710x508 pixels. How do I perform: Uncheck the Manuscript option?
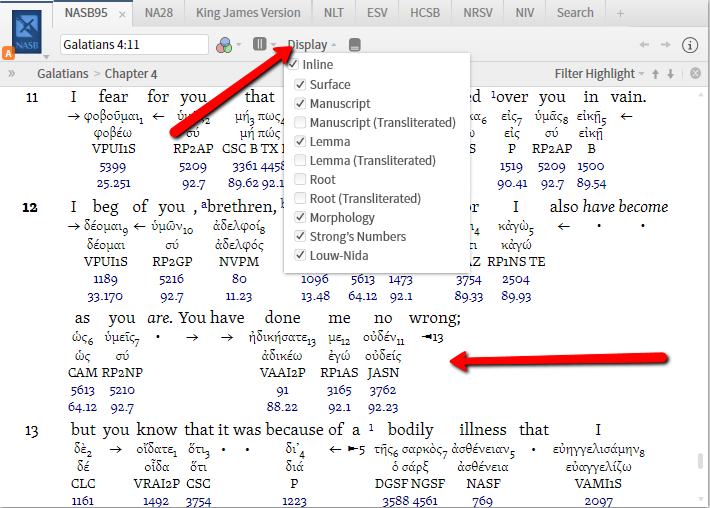point(300,103)
